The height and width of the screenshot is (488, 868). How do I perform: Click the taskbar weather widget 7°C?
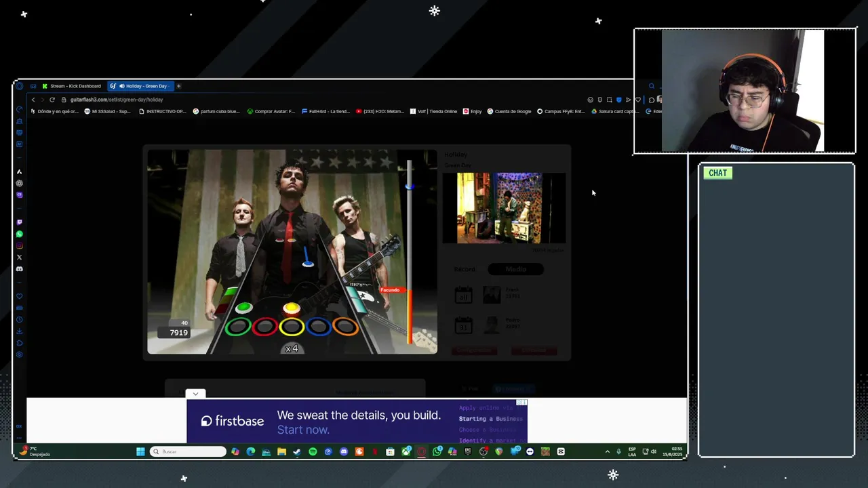(34, 451)
